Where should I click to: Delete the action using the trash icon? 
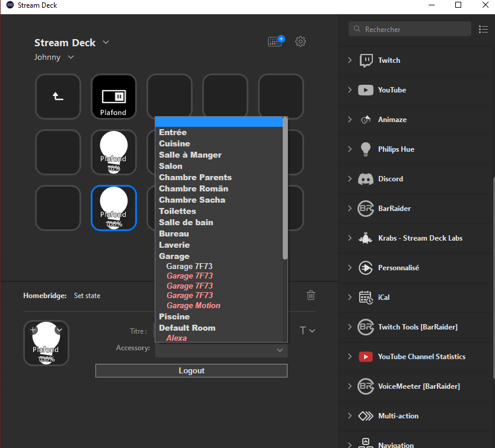click(x=311, y=295)
